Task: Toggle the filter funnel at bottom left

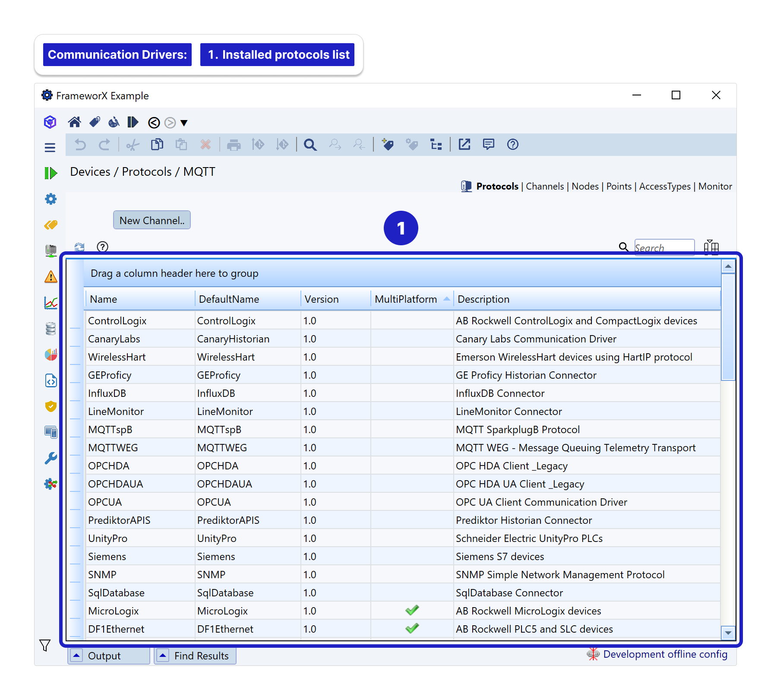Action: 45,645
